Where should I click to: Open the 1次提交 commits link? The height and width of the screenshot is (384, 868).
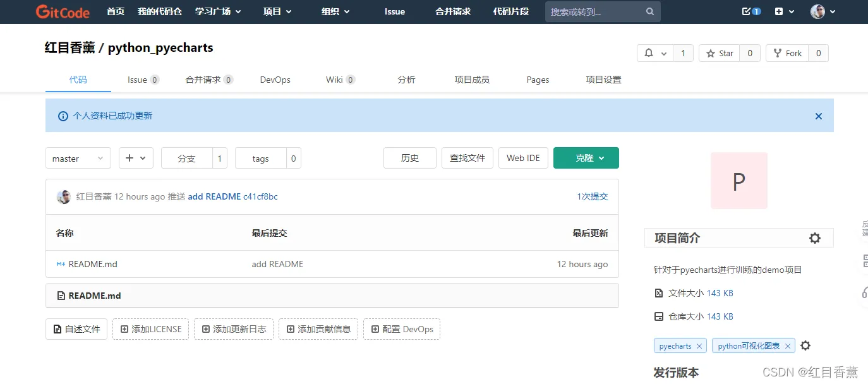pyautogui.click(x=593, y=196)
